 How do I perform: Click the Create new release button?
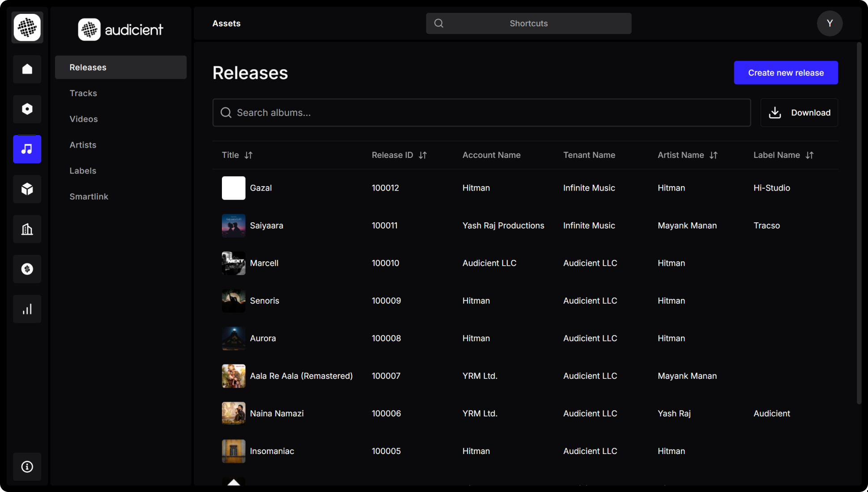[785, 72]
